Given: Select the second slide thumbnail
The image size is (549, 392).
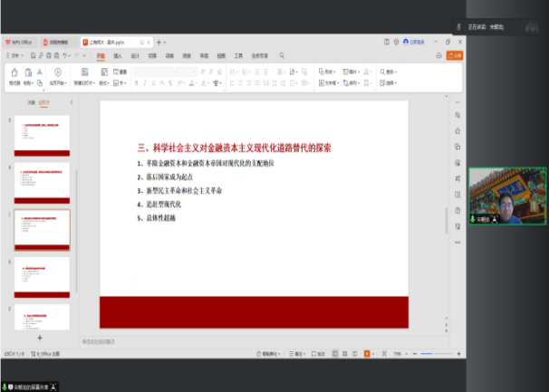Looking at the screenshot, I should click(43, 180).
